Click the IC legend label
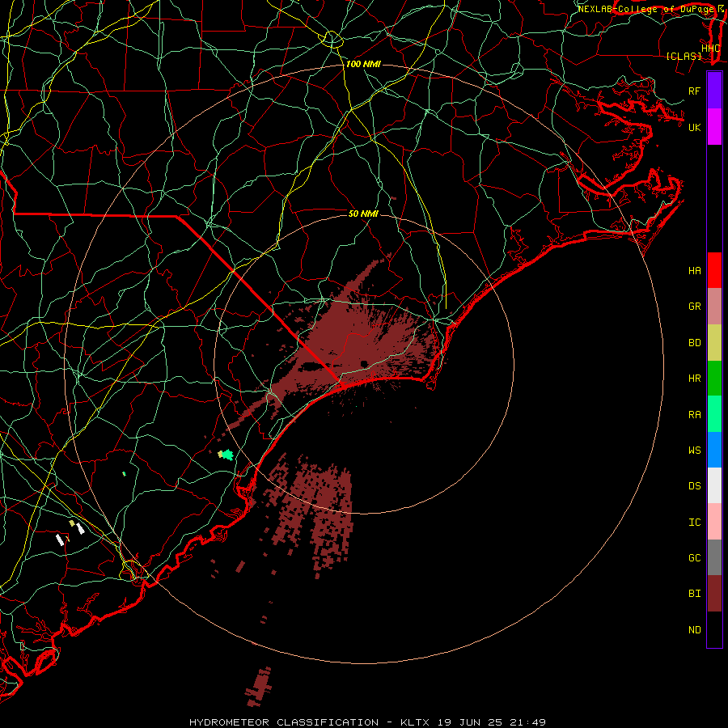The height and width of the screenshot is (728, 728). (695, 523)
